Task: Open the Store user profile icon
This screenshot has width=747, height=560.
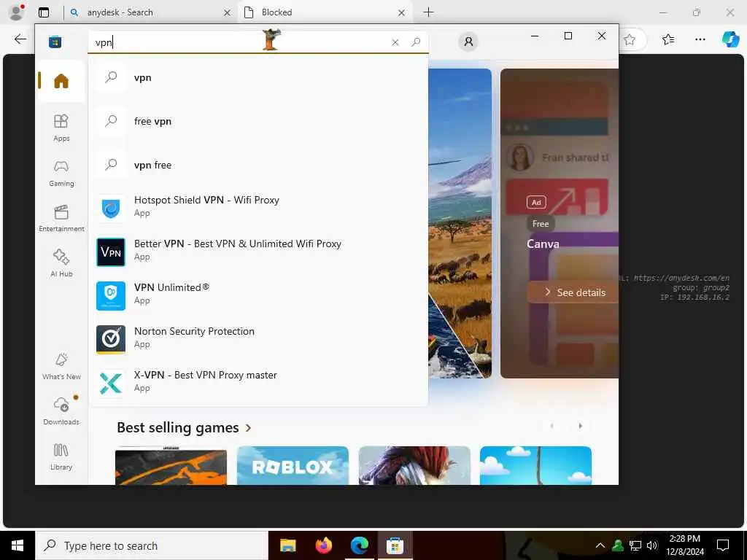Action: coord(468,42)
